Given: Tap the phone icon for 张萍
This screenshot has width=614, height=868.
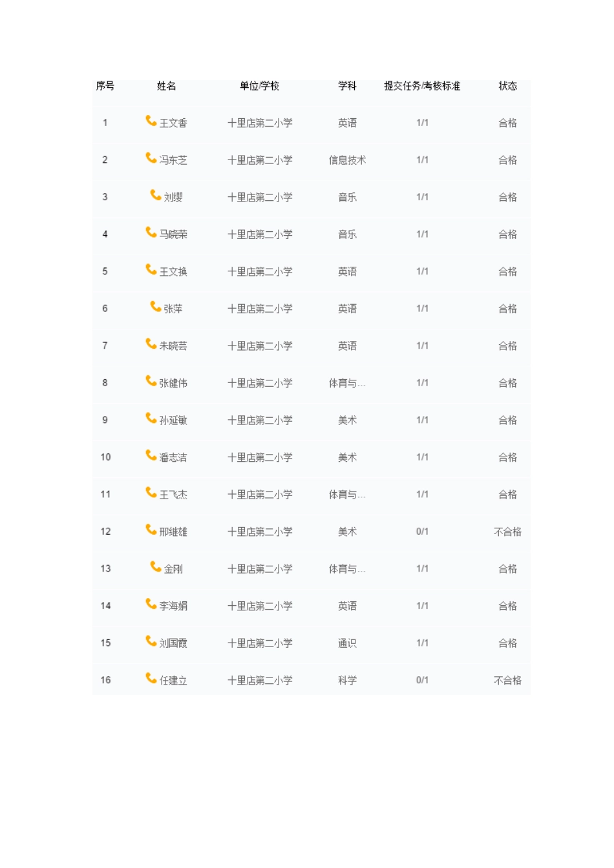Looking at the screenshot, I should click(x=156, y=307).
